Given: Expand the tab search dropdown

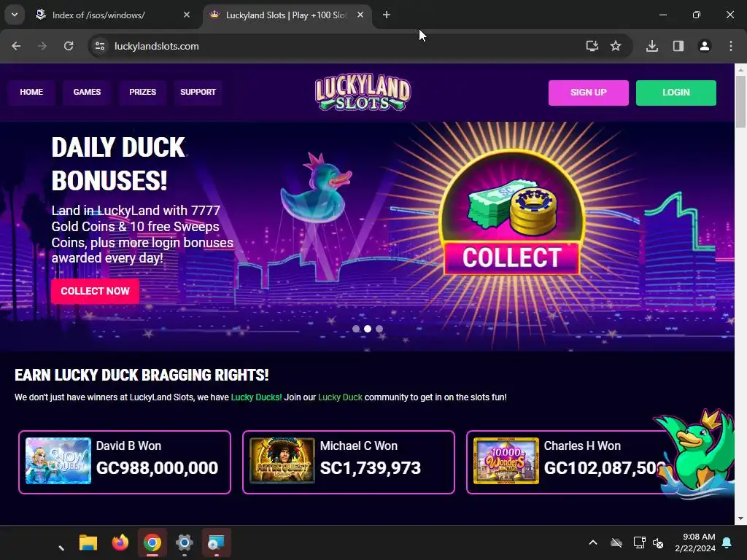Looking at the screenshot, I should click(15, 15).
